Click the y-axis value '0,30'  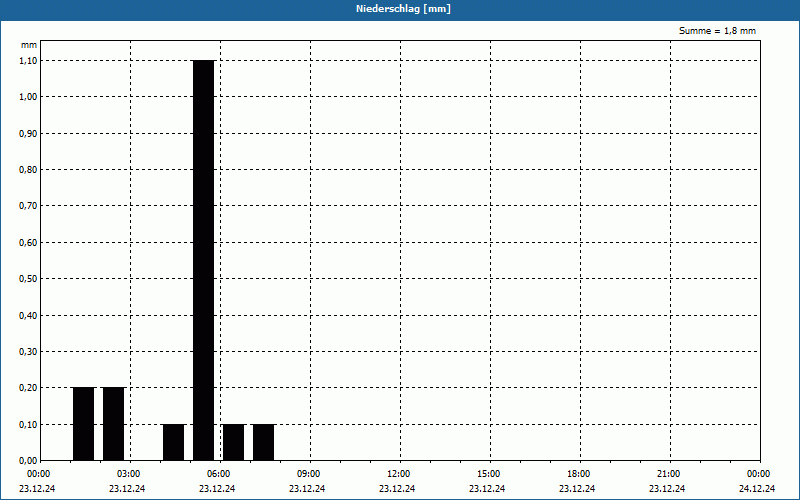point(28,352)
